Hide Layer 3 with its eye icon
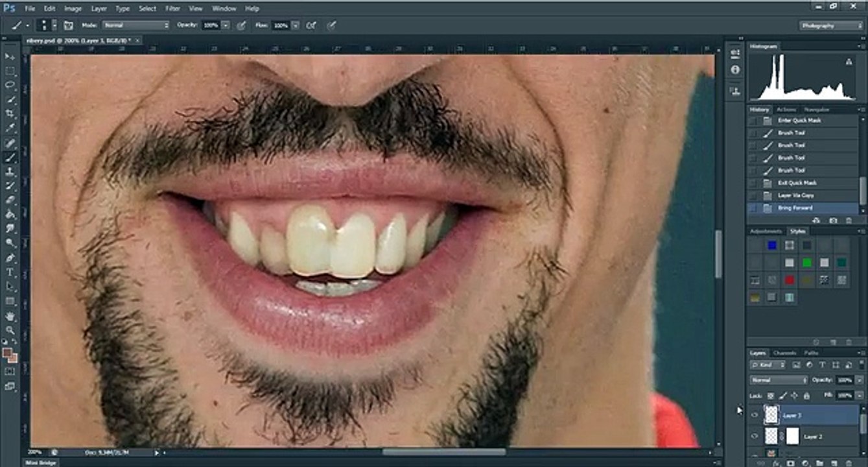The width and height of the screenshot is (868, 467). (x=754, y=415)
